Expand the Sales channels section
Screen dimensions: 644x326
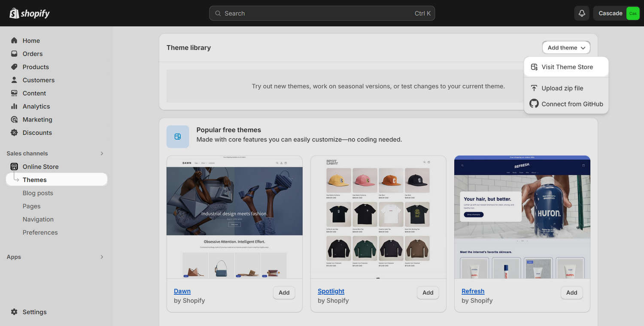click(102, 153)
